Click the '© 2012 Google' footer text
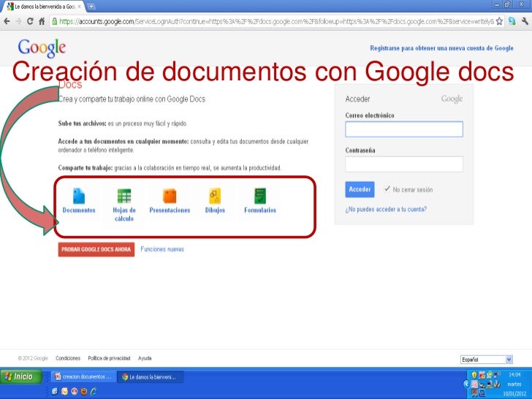 tap(33, 358)
